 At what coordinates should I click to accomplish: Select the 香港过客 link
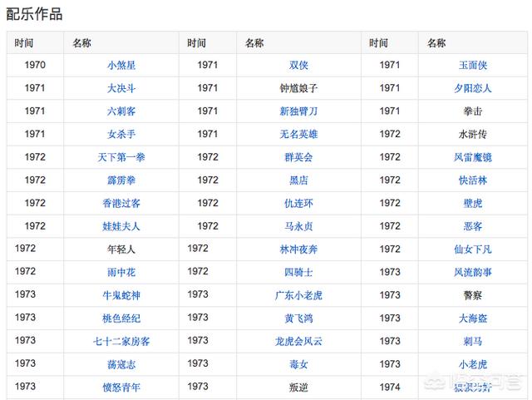click(121, 203)
